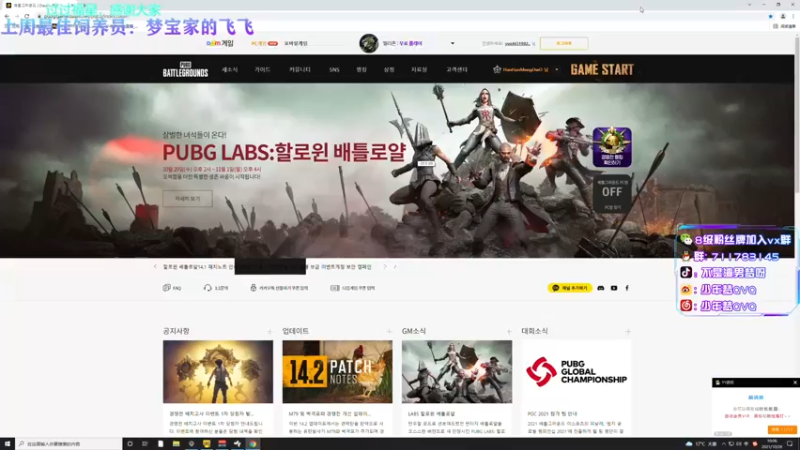The width and height of the screenshot is (800, 450).
Task: Show hidden system tray icons arrow
Action: tap(723, 444)
